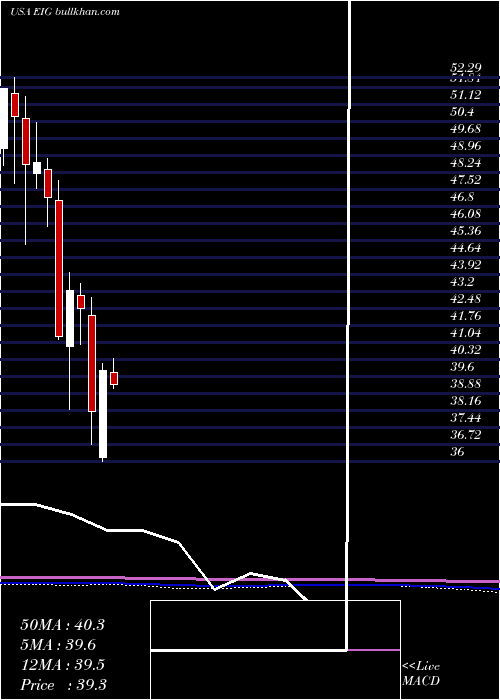
Task: Click the 43.2 price axis label
Action: coord(462,282)
